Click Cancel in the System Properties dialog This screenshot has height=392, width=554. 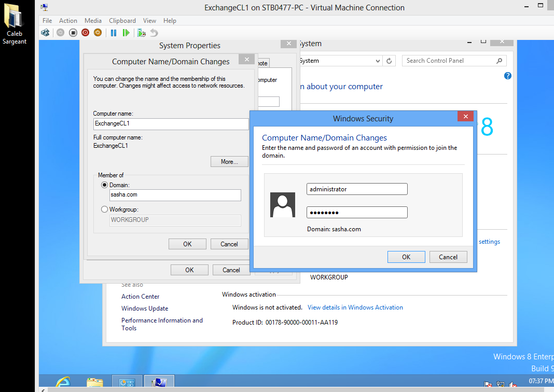pyautogui.click(x=231, y=270)
